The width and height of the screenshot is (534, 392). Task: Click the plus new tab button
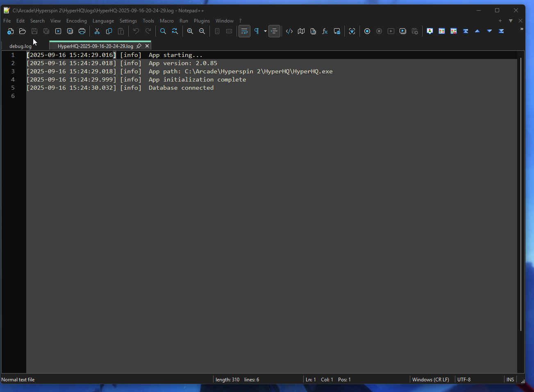[500, 21]
